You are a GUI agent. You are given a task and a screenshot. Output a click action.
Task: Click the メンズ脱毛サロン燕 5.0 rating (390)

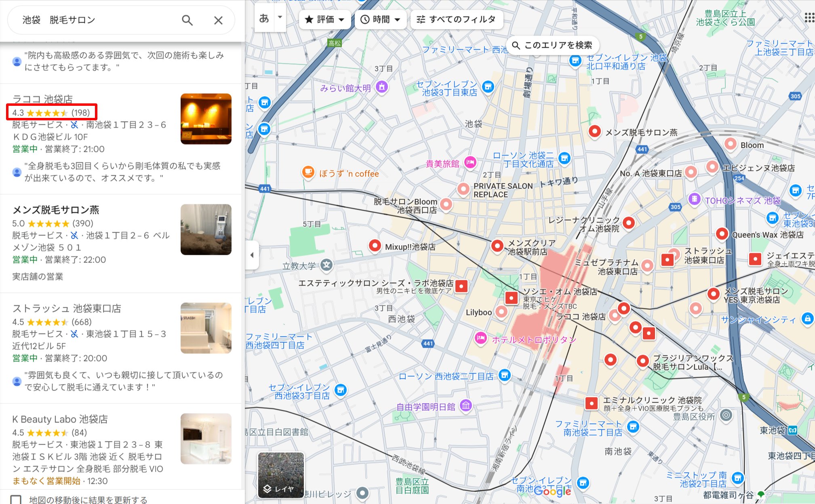point(53,223)
